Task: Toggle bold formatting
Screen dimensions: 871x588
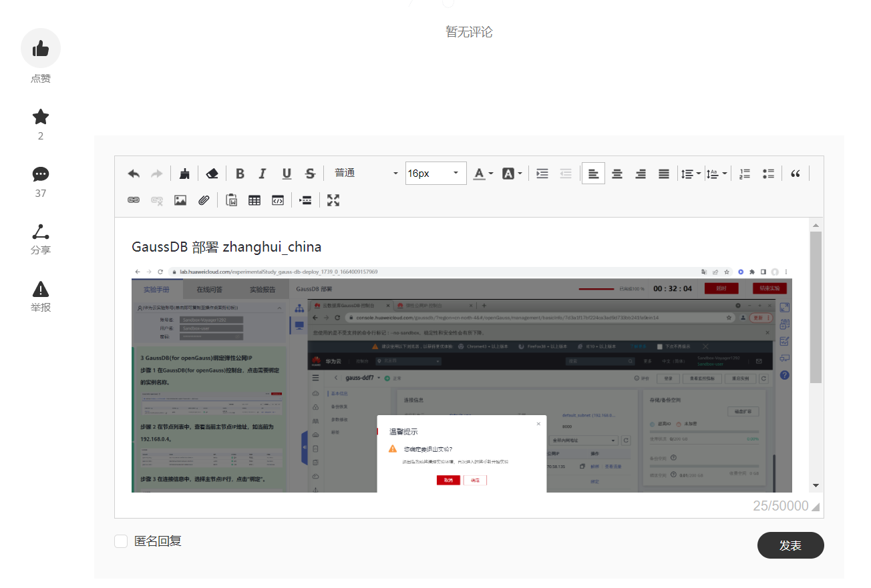Action: tap(240, 174)
